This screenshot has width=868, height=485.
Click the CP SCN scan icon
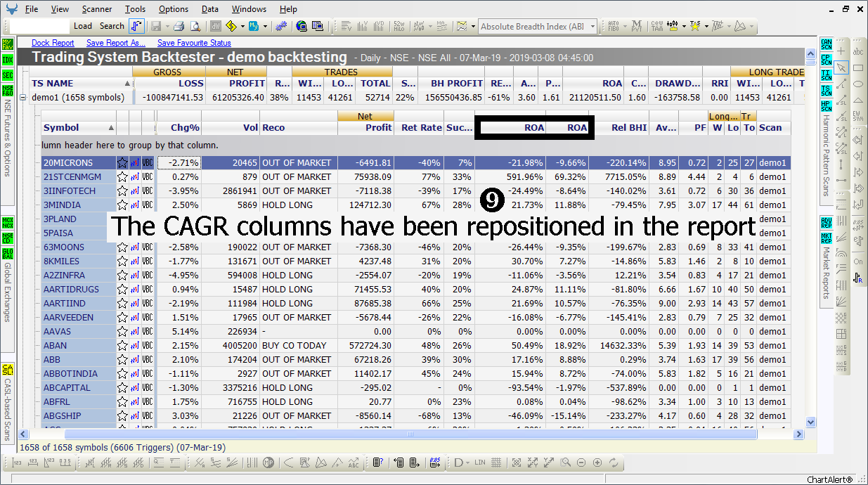pyautogui.click(x=826, y=59)
